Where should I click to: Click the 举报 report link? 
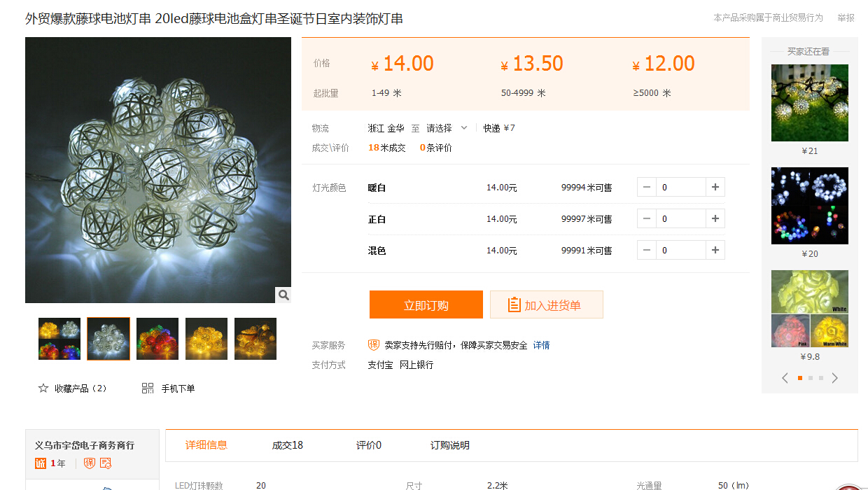click(x=846, y=17)
